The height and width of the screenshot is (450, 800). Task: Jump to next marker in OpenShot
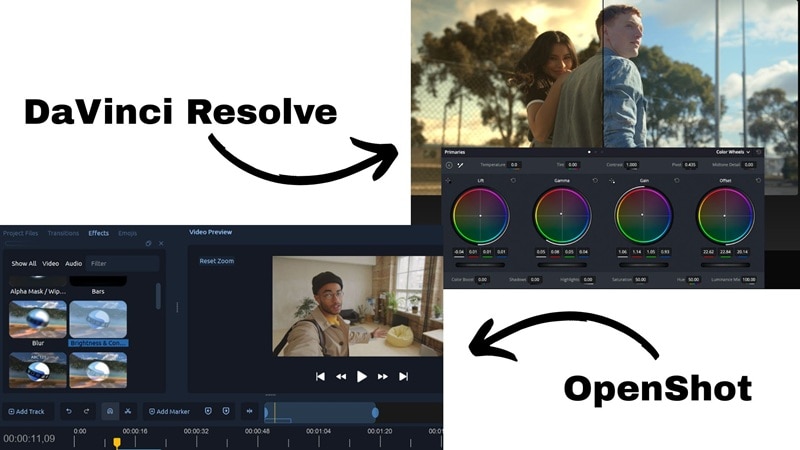(x=226, y=411)
